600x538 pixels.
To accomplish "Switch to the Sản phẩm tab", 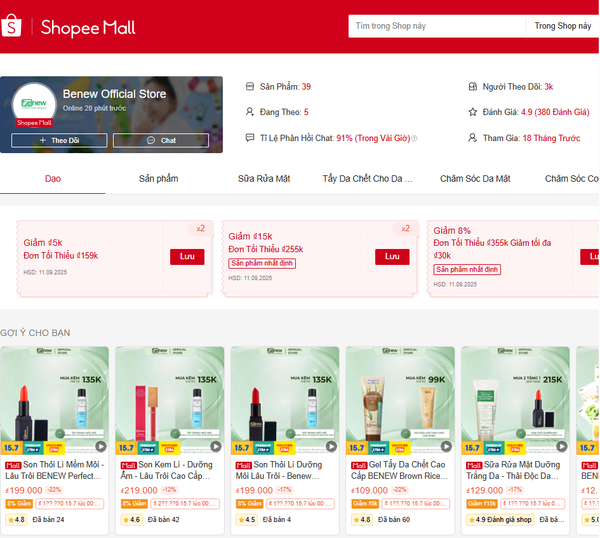I will pos(158,179).
